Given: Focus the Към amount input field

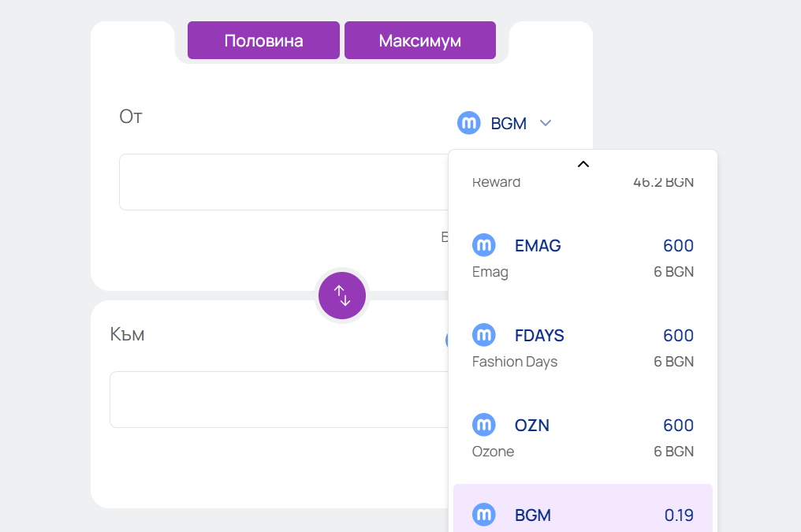Looking at the screenshot, I should (278, 400).
